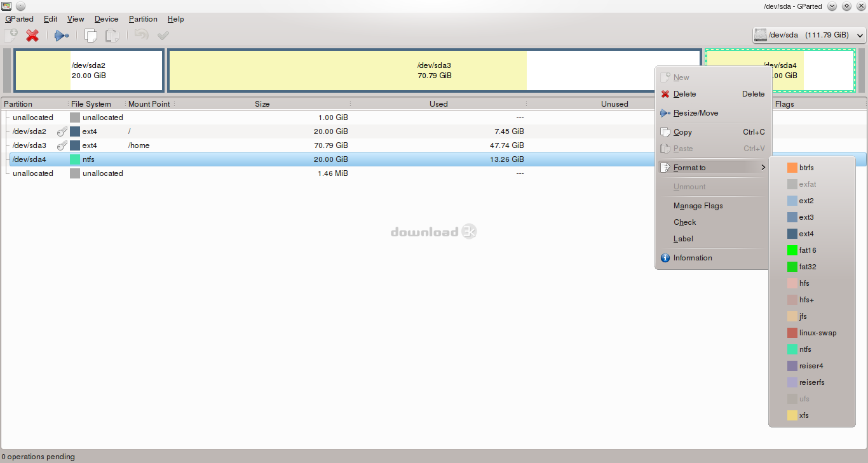
Task: Open the GParted menu
Action: [19, 19]
